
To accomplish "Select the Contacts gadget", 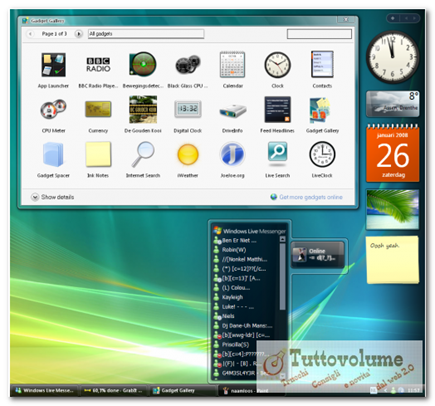I will coord(322,64).
